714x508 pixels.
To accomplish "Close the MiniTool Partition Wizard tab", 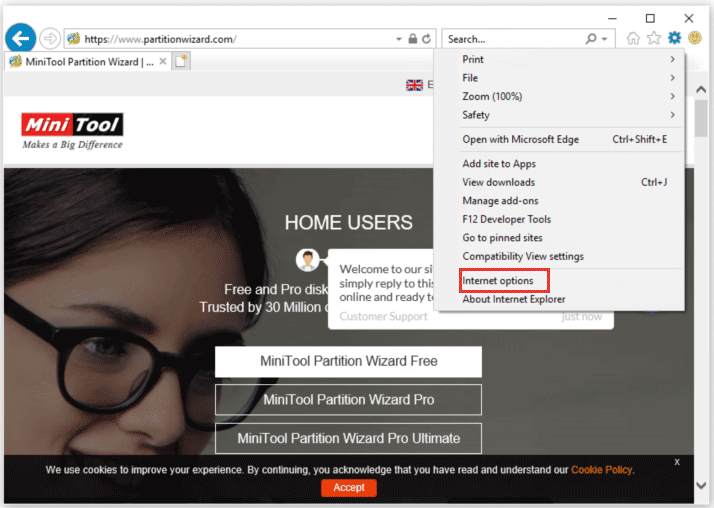I will [x=163, y=61].
